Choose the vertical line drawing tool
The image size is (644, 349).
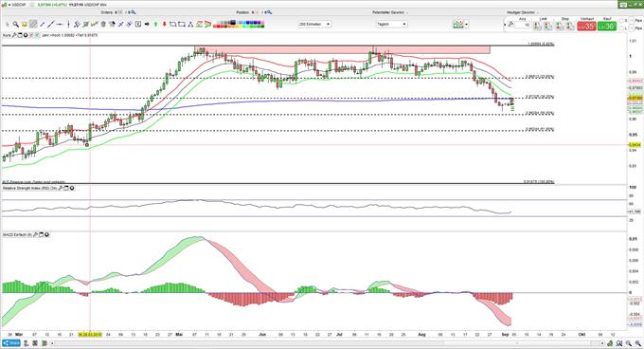tap(68, 25)
